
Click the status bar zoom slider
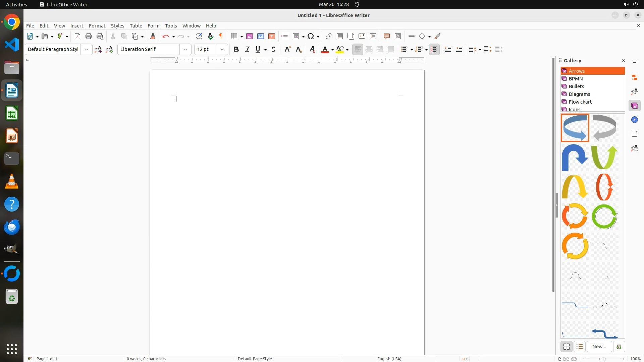(604, 359)
